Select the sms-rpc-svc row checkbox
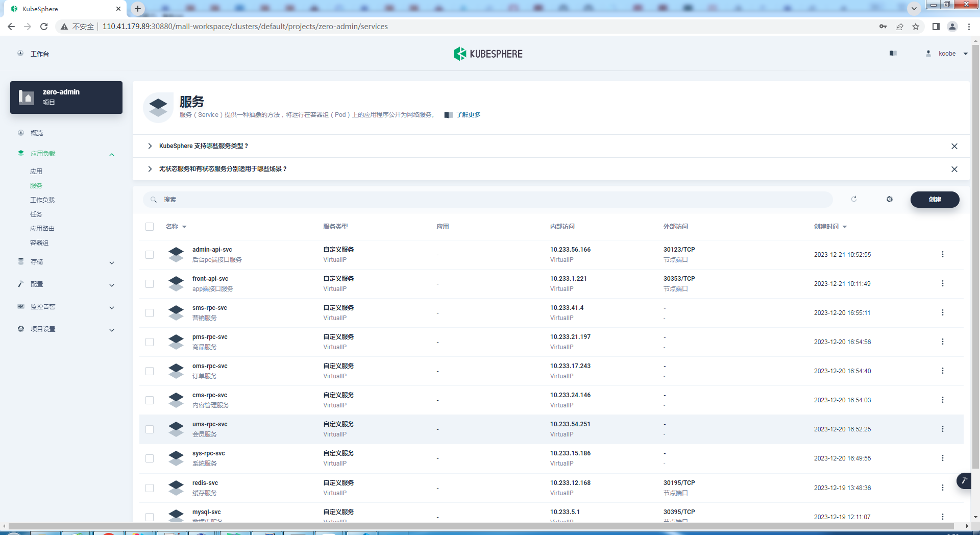The height and width of the screenshot is (535, 980). [x=150, y=313]
